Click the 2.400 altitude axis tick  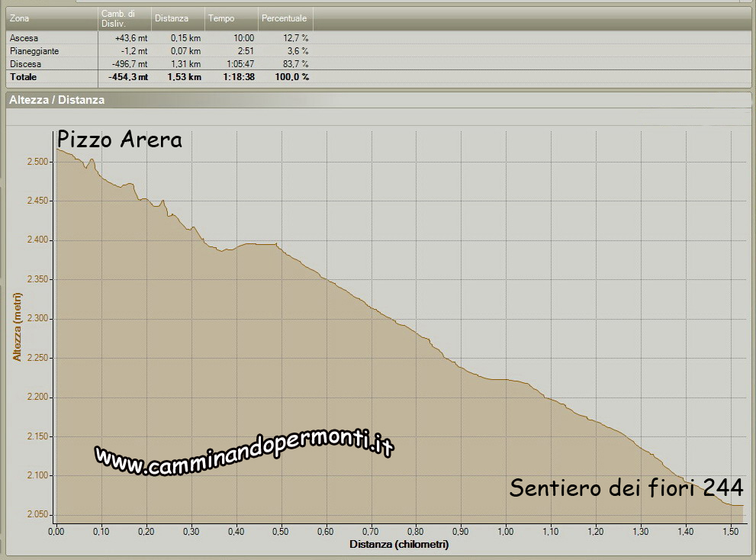pyautogui.click(x=37, y=240)
